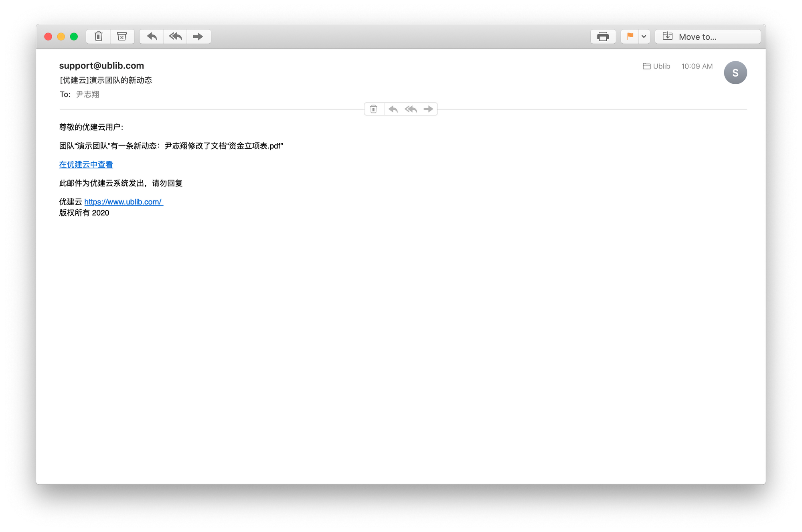This screenshot has height=532, width=802.
Task: Click the Reply arrow in top toolbar
Action: click(x=152, y=36)
